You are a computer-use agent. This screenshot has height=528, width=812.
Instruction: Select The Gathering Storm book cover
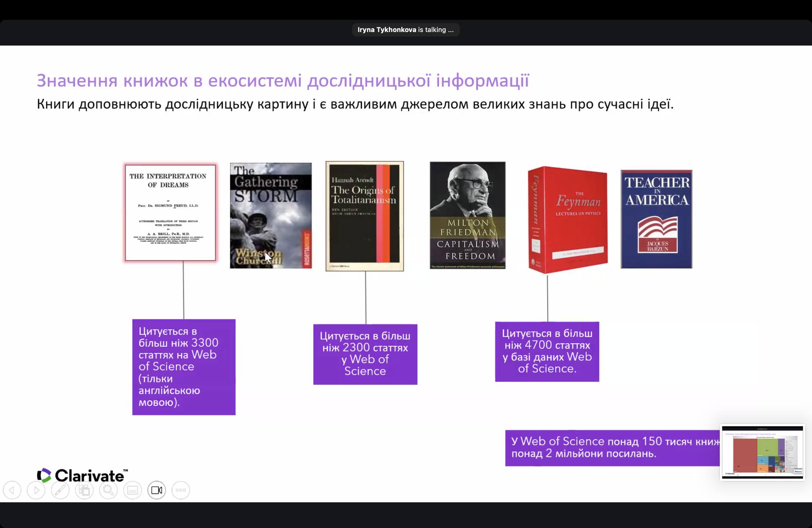coord(271,216)
